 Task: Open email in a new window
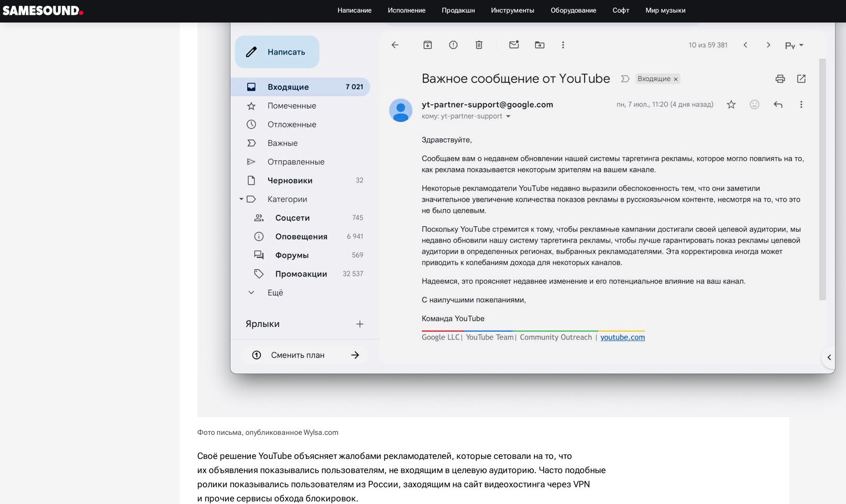point(801,79)
